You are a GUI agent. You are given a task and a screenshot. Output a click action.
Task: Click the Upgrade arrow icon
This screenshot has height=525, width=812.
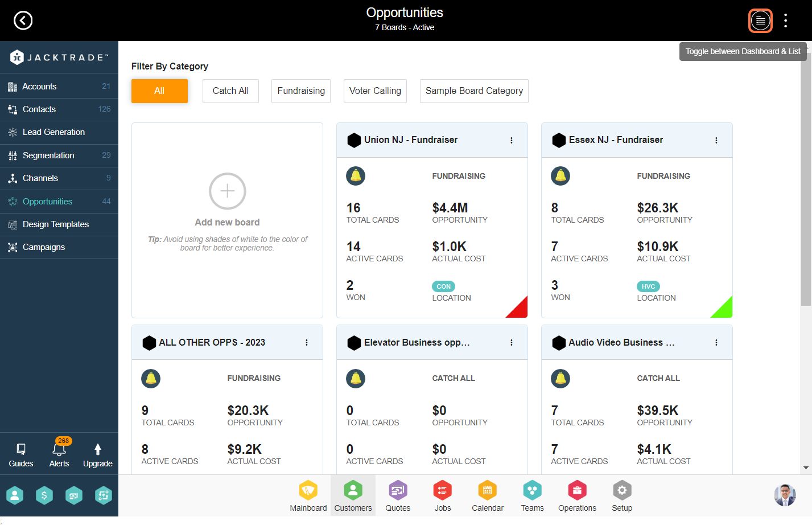tap(98, 449)
